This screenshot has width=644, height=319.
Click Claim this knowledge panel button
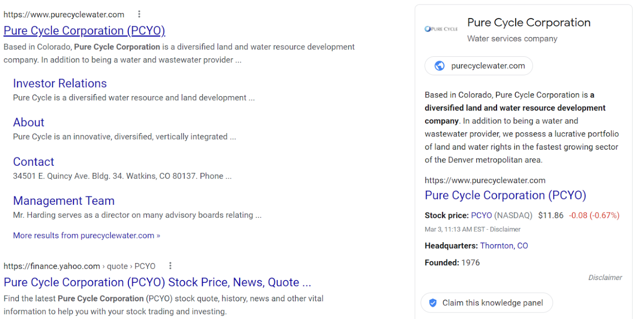tap(486, 303)
